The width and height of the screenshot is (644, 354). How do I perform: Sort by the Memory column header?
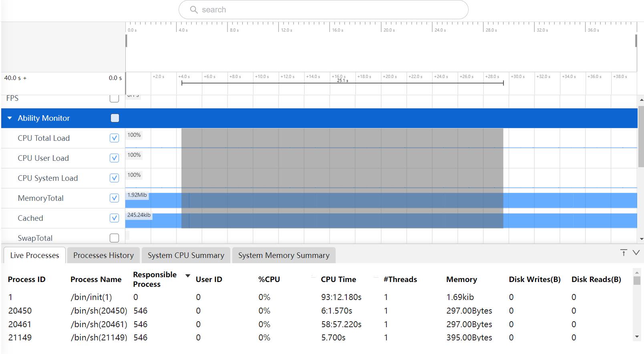[x=461, y=279]
